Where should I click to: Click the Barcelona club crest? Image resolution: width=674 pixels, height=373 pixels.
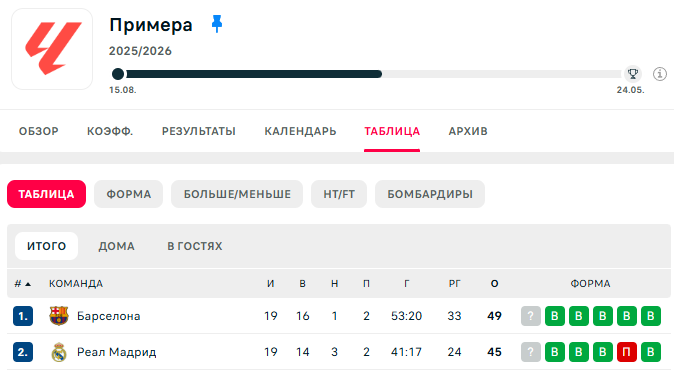point(59,316)
